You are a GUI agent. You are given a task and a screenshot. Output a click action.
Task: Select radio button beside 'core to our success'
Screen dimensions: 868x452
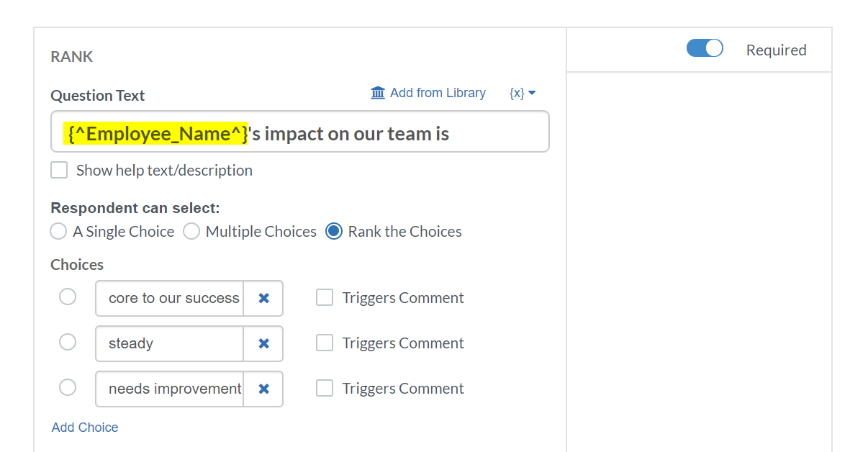click(x=68, y=297)
